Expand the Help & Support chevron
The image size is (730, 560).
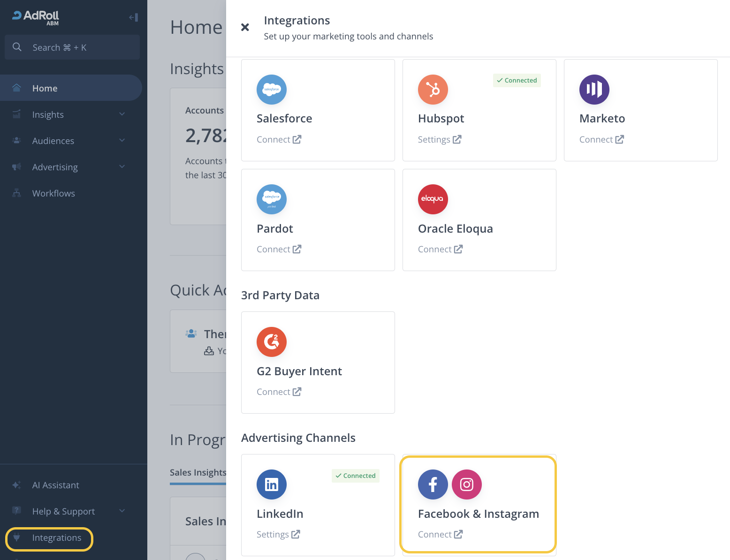pos(122,511)
